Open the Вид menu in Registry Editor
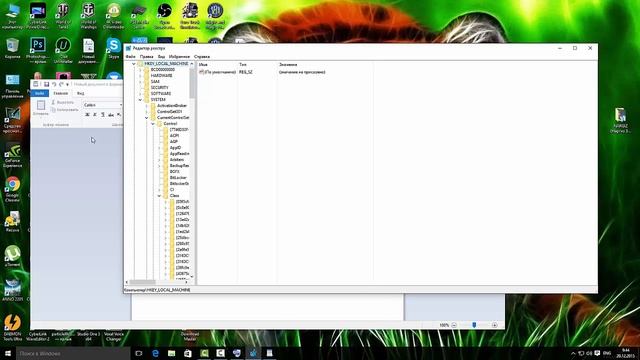Viewport: 640px width, 360px height. [x=162, y=56]
